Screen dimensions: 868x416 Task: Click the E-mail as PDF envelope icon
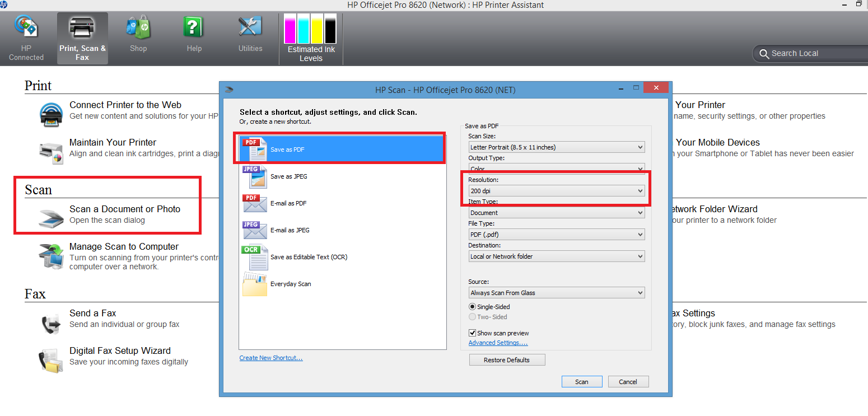pyautogui.click(x=254, y=203)
